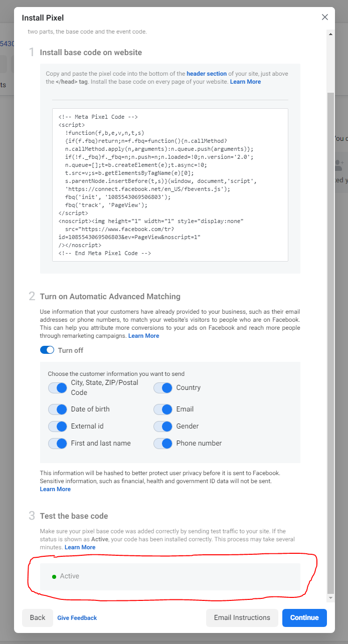Click 'Turn on Automatic Advanced Matching' heading

110,297
